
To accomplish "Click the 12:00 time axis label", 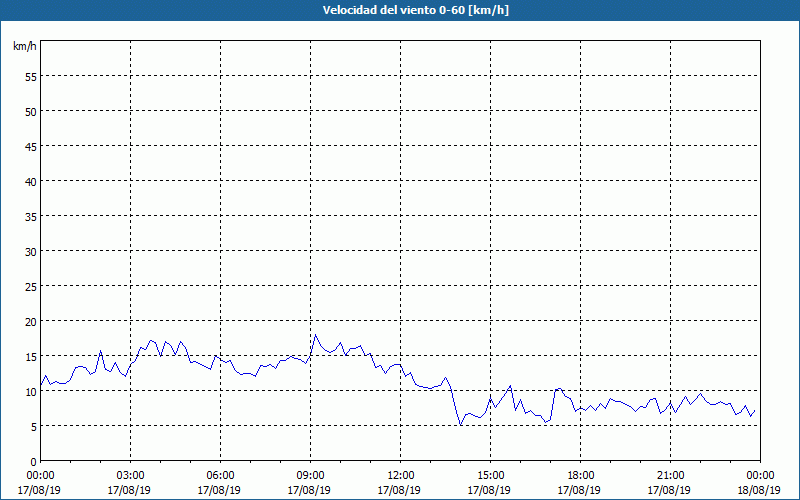I will click(x=399, y=476).
